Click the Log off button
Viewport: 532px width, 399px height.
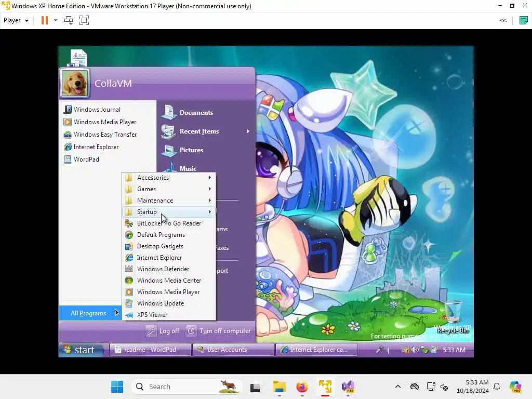tap(163, 331)
